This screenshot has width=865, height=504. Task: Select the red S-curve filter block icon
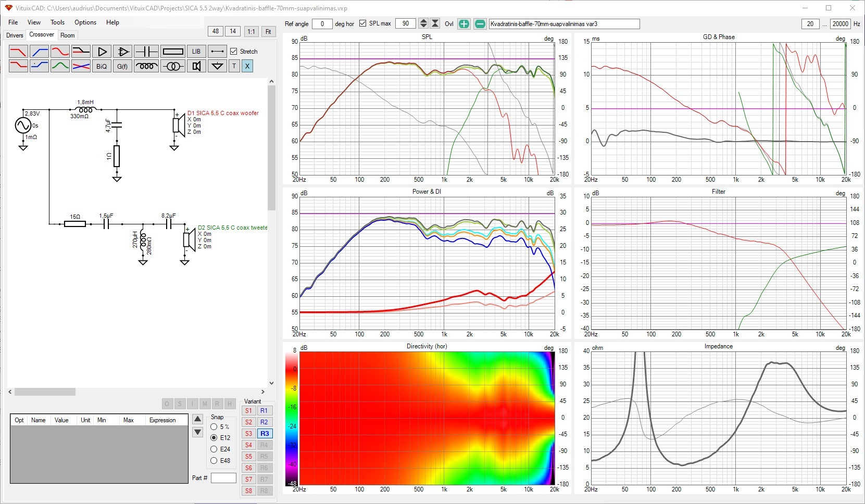click(60, 52)
